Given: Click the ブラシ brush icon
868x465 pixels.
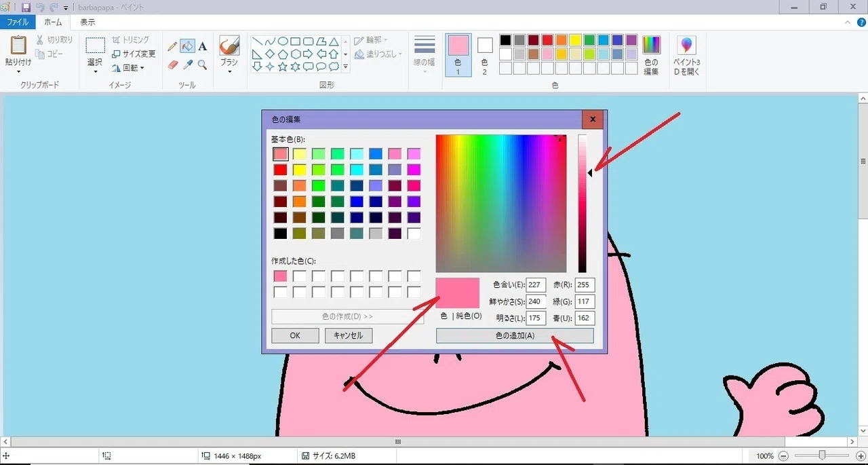Looking at the screenshot, I should [229, 45].
